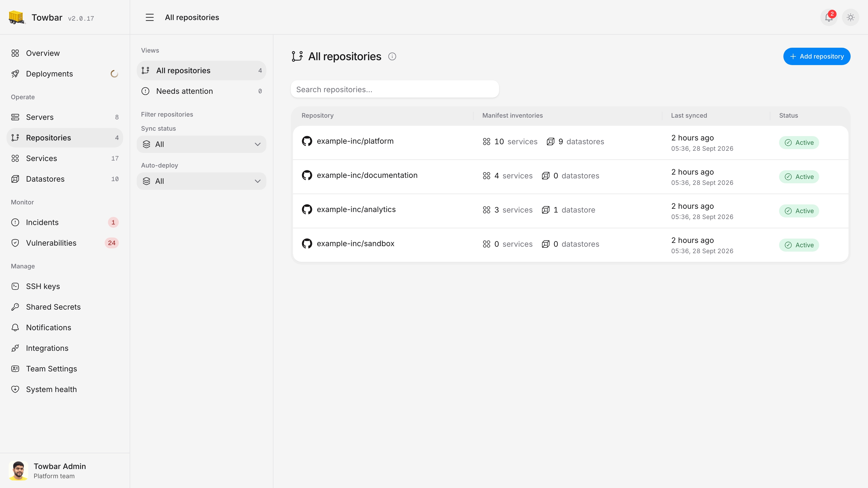Click the Deployments rocket icon
Image resolution: width=868 pixels, height=488 pixels.
point(15,74)
